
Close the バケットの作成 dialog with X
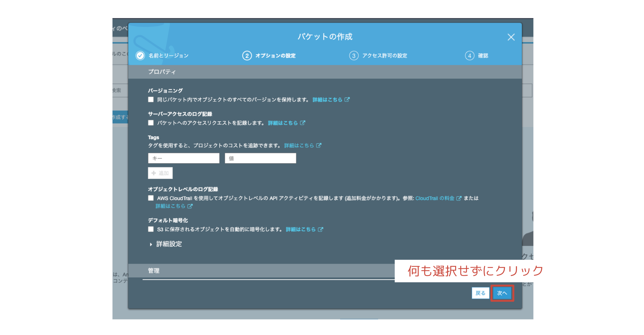click(x=511, y=37)
